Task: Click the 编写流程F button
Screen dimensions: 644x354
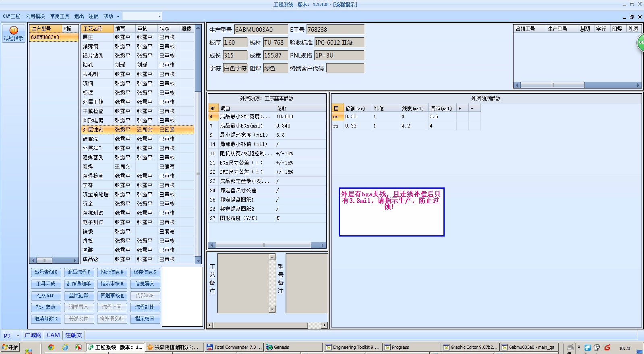Action: pos(79,272)
